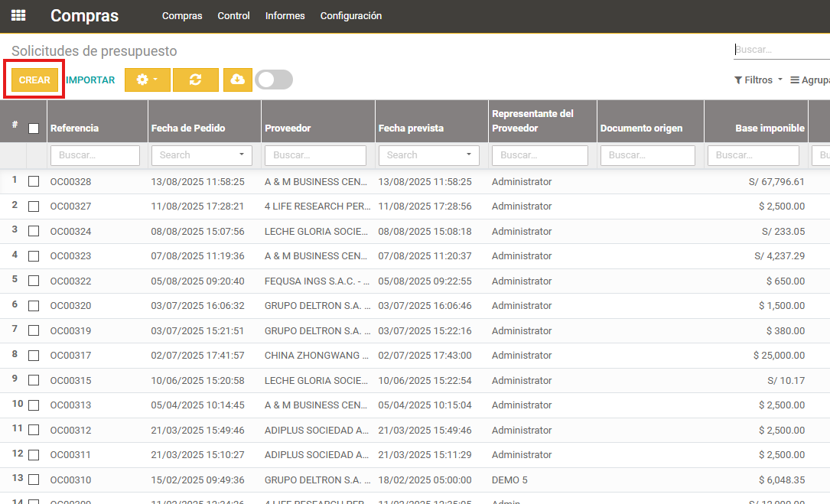
Task: Open the Informes menu
Action: 285,16
